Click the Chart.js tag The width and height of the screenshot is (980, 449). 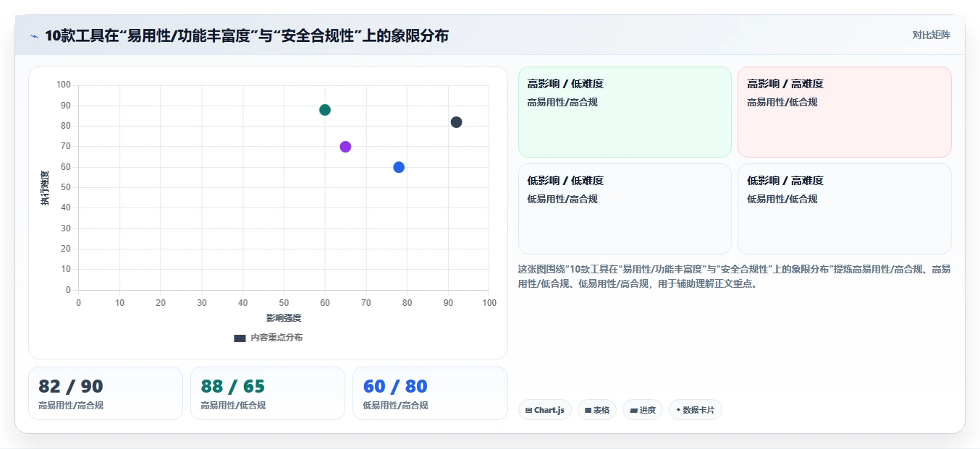pyautogui.click(x=545, y=410)
